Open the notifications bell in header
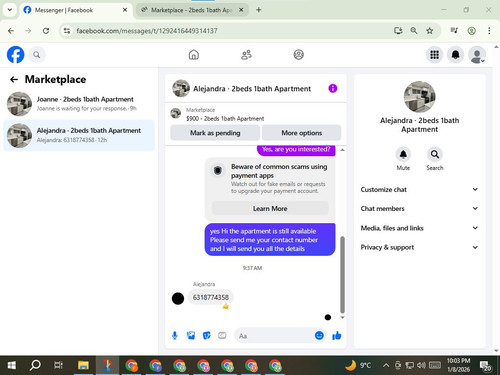Viewport: 500px width, 375px height. (455, 55)
